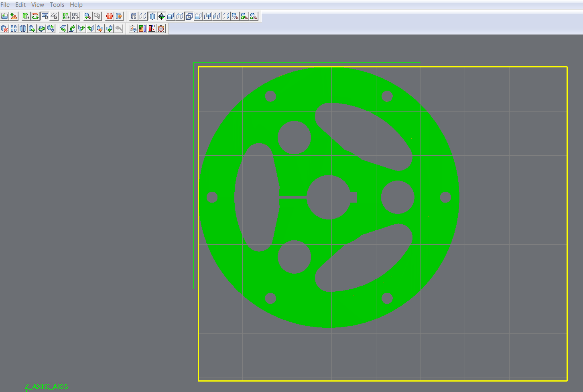Open the View menu
Screen dimensions: 583x392
38,5
